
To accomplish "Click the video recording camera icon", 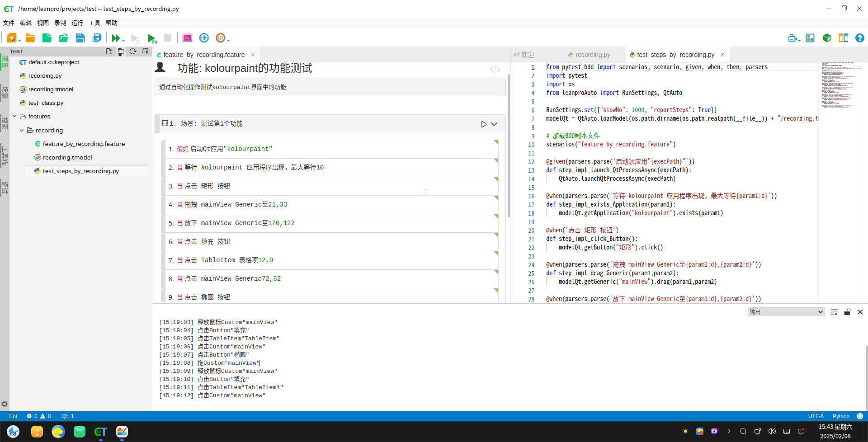I will click(x=793, y=38).
